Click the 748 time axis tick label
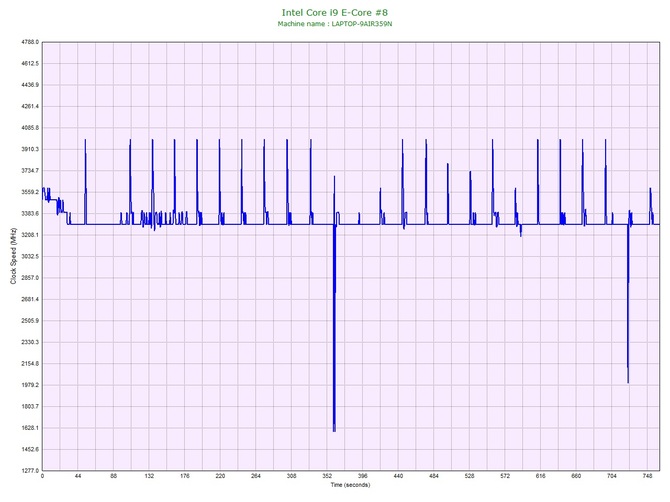The height and width of the screenshot is (502, 670). tap(647, 476)
